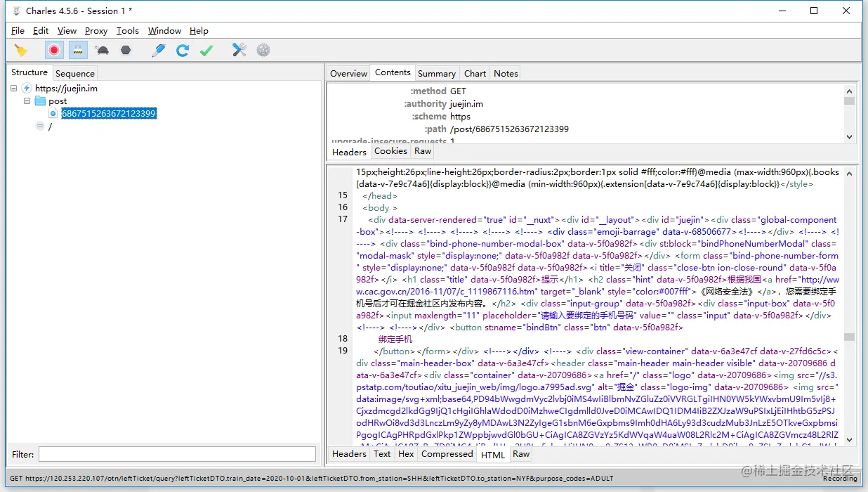
Task: Select request 6867515263672123399 in tree
Action: [x=109, y=114]
